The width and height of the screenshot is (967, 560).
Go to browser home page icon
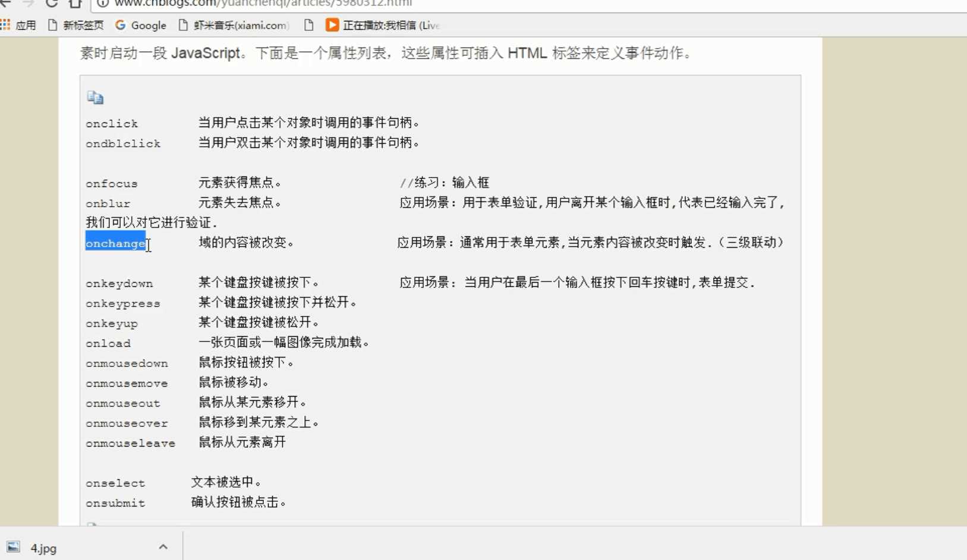(x=75, y=3)
